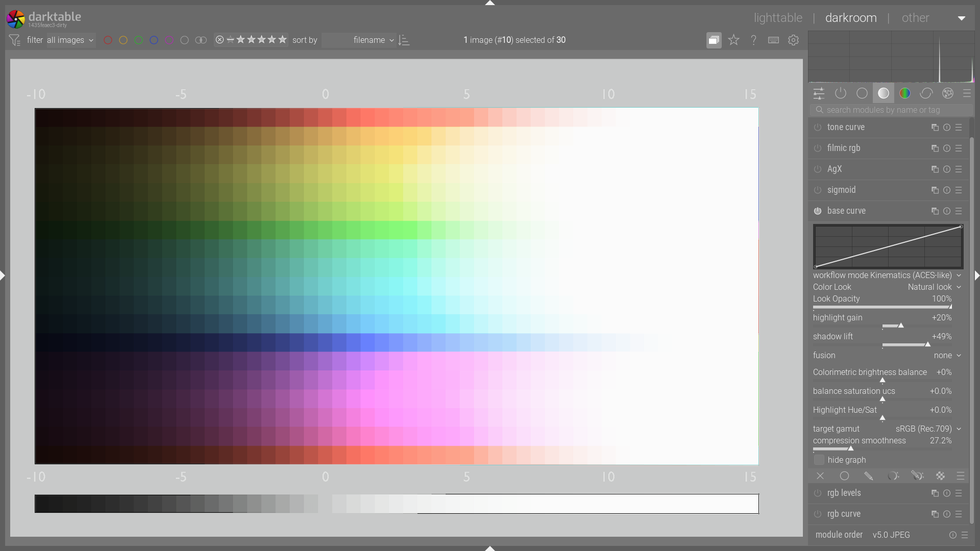The height and width of the screenshot is (551, 980).
Task: Expand the sigmoid module header
Action: [841, 190]
